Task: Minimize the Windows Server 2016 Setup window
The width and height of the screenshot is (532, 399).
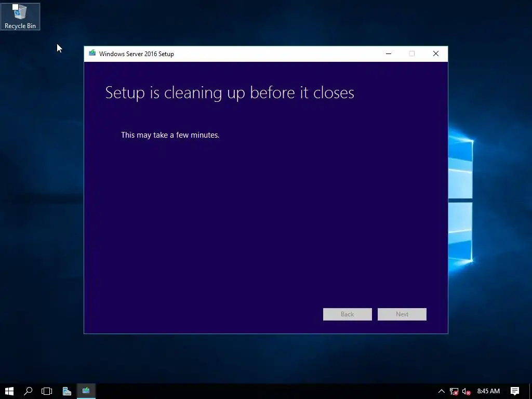Action: (389, 54)
